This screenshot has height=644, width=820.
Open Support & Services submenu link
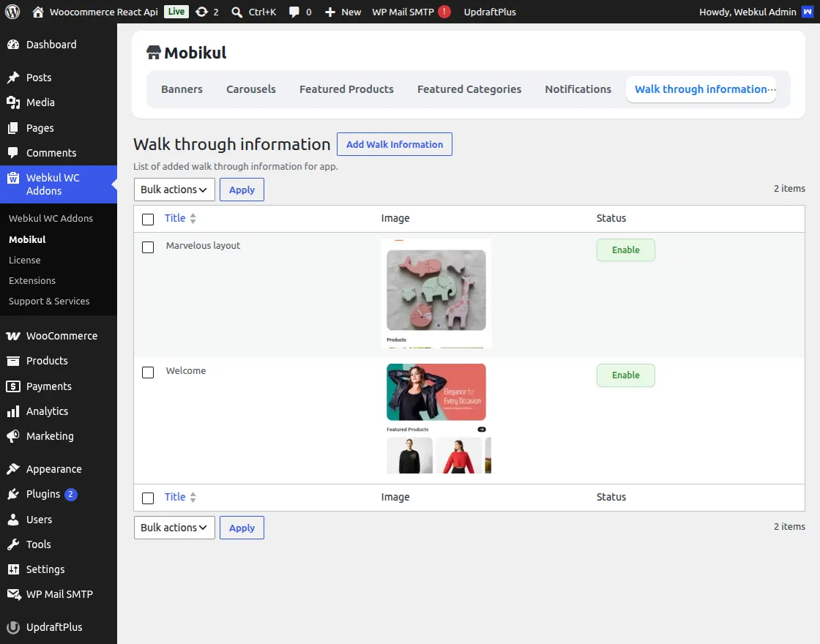coord(48,301)
